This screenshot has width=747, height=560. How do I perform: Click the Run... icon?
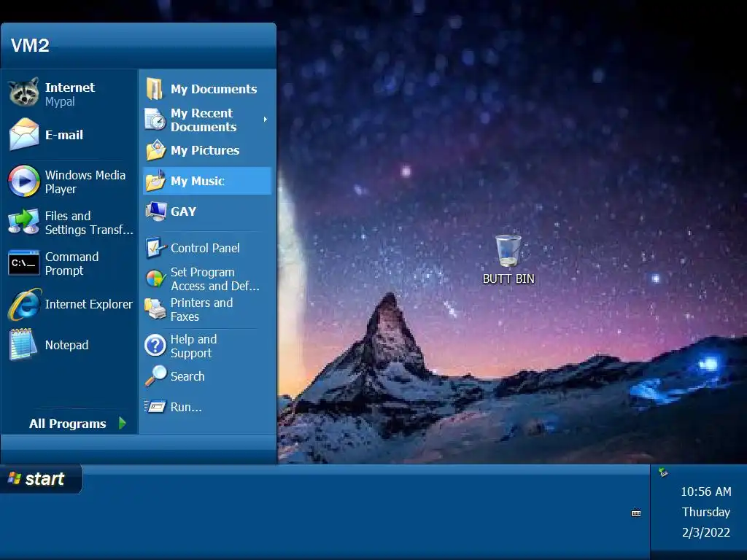(155, 407)
